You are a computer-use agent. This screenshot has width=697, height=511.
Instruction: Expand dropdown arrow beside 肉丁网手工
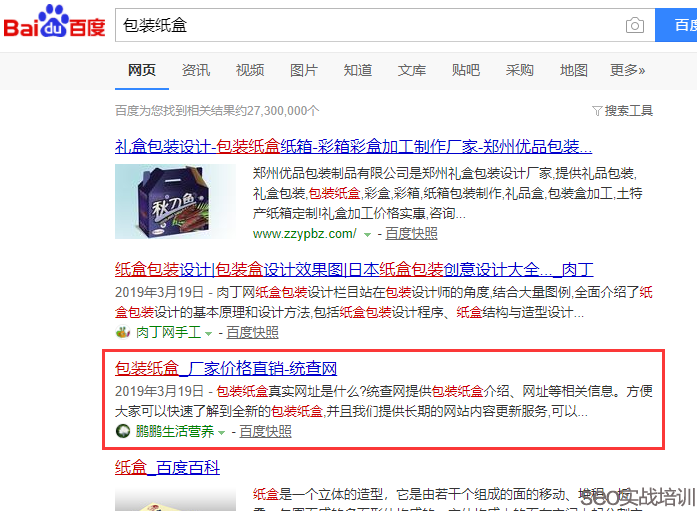(x=208, y=333)
